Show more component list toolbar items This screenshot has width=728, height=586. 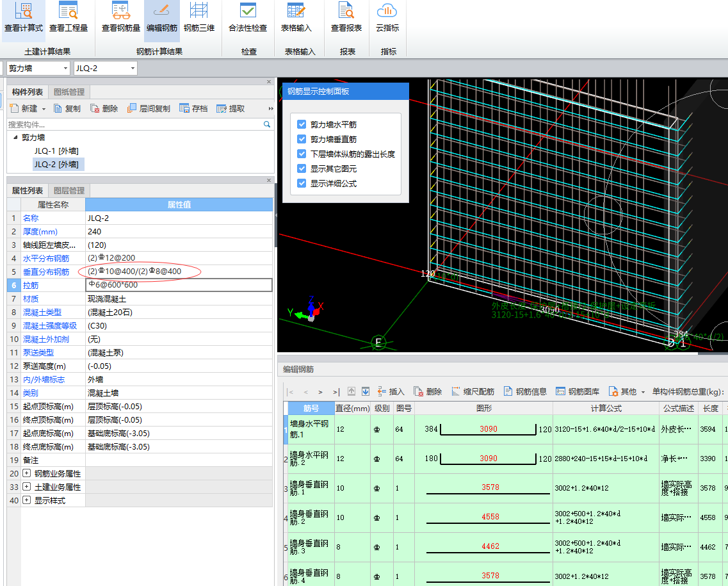271,109
